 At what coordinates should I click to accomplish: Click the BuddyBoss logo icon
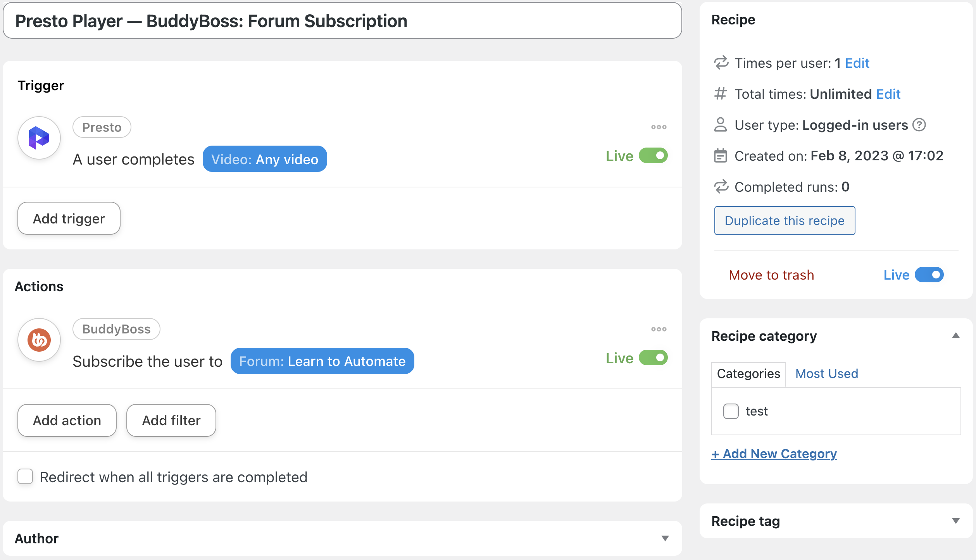pos(39,340)
